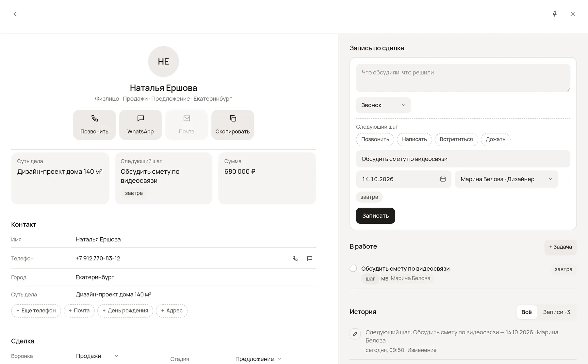588x364 pixels.
Task: Open the Звонок record type dropdown
Action: click(x=383, y=105)
